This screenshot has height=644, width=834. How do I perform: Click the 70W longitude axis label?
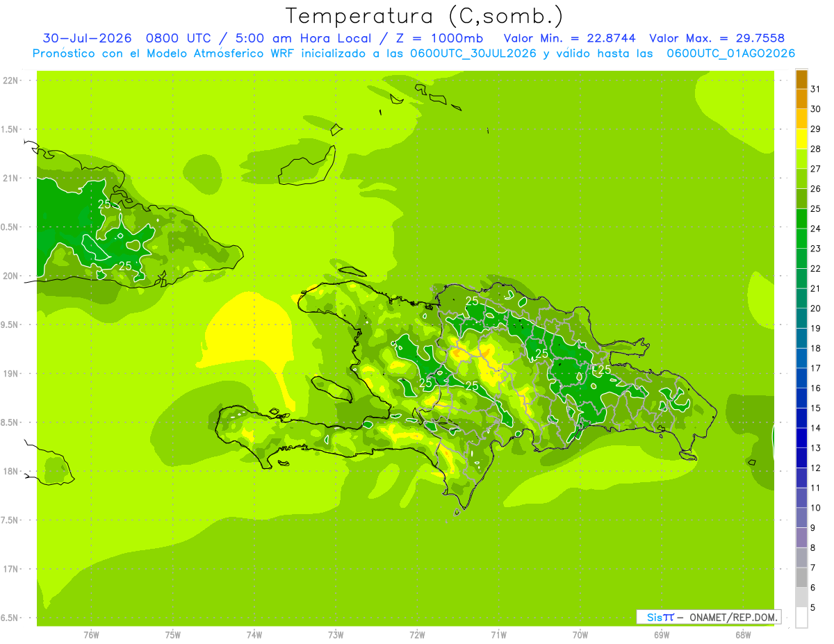[580, 635]
